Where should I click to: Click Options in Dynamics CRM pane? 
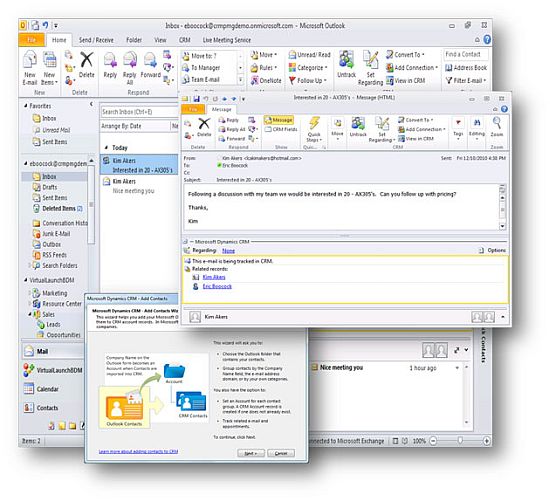pyautogui.click(x=492, y=250)
